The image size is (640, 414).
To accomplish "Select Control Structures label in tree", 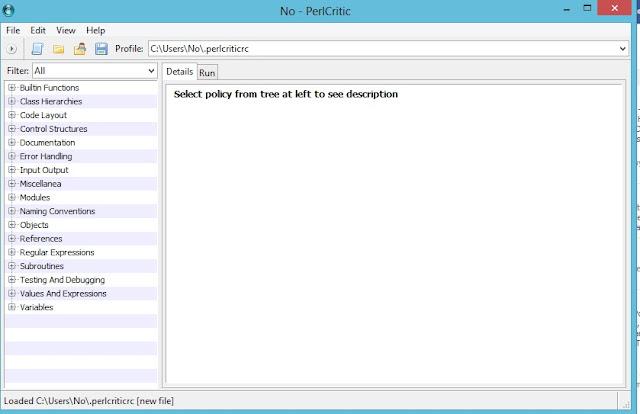I will tap(53, 129).
